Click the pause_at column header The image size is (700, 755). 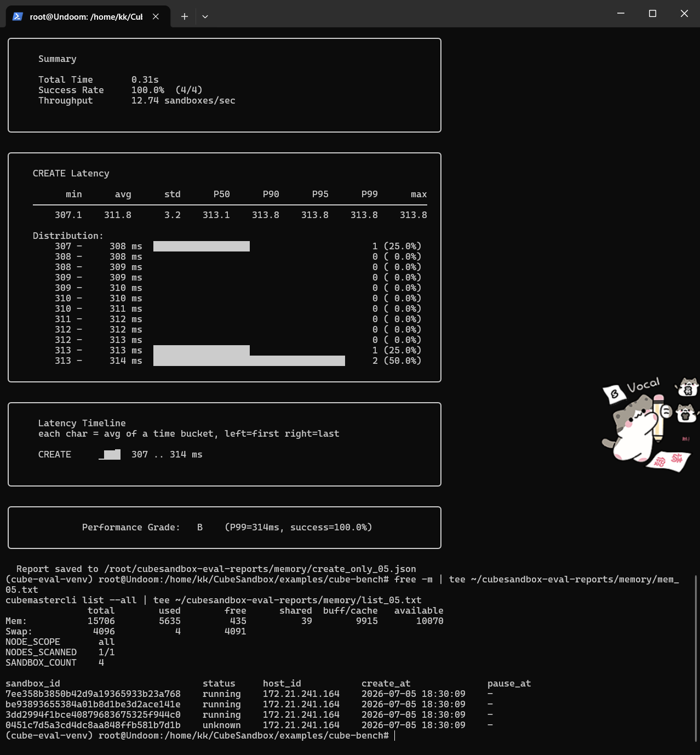[509, 683]
